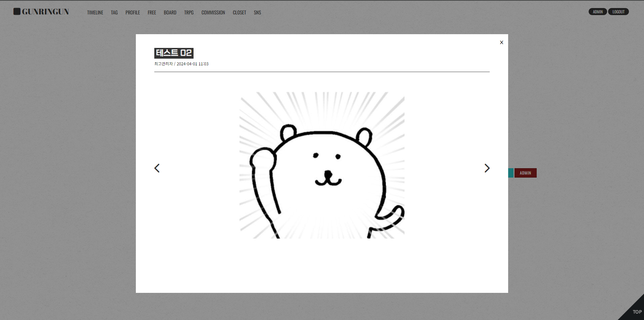Click the GUNRINGUN site logo
Image resolution: width=644 pixels, height=320 pixels.
coord(41,12)
